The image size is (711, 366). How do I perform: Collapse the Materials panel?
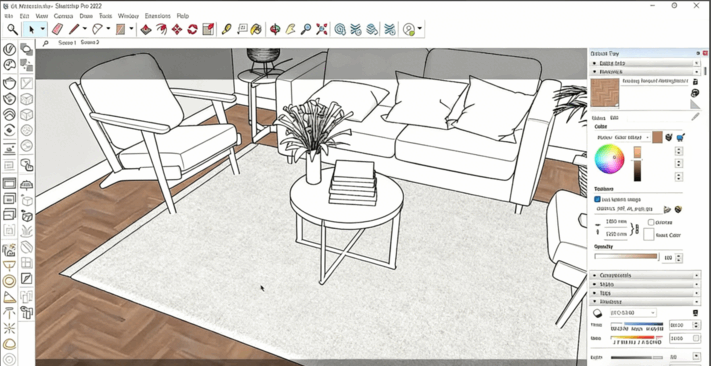646,72
